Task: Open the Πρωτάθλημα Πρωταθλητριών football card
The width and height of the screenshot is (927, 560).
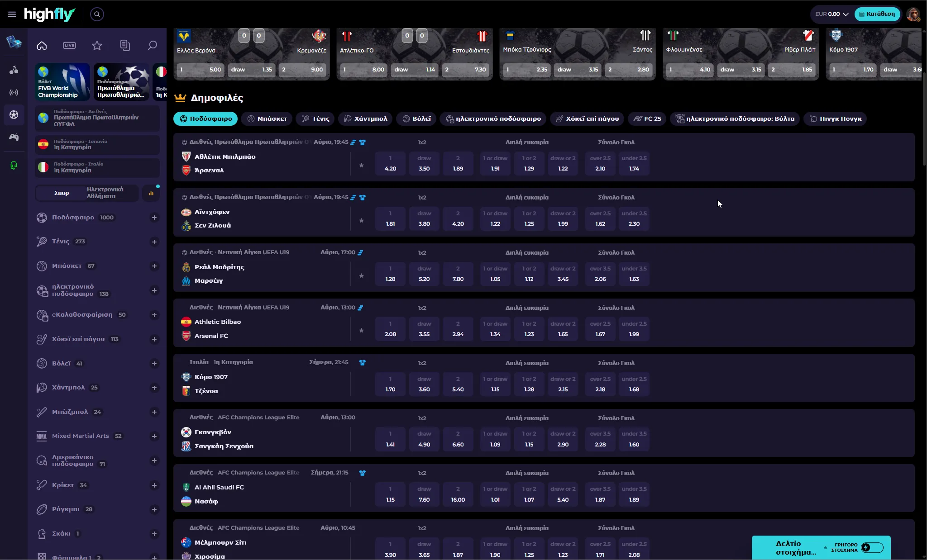Action: tap(121, 82)
